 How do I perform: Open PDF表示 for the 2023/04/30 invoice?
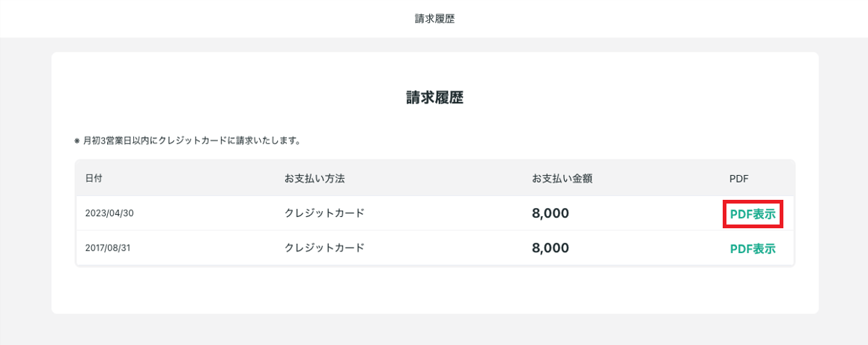click(753, 214)
